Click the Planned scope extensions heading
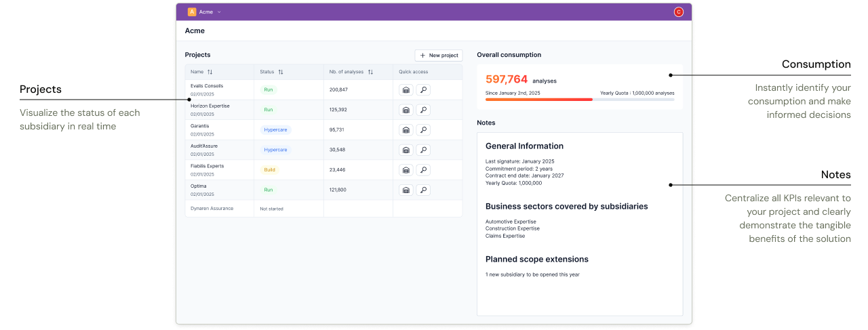868x330 pixels. [537, 259]
